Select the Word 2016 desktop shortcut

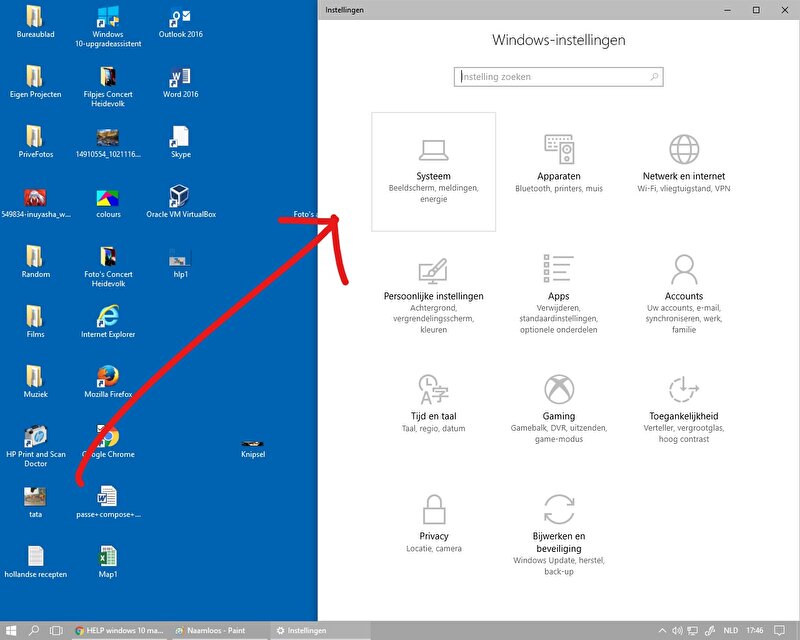click(x=181, y=79)
